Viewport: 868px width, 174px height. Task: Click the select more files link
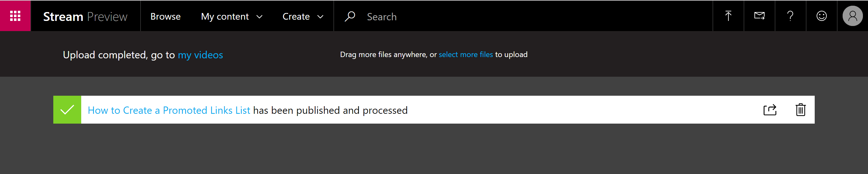coord(466,55)
